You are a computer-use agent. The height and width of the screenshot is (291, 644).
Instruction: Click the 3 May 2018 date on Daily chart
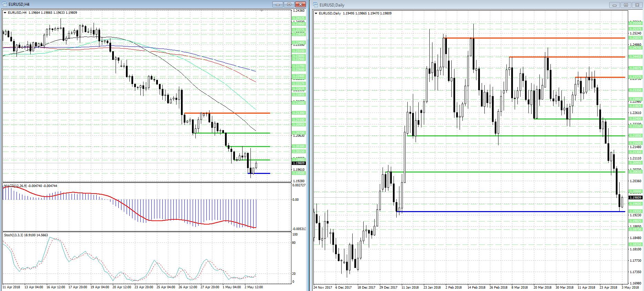(630, 288)
